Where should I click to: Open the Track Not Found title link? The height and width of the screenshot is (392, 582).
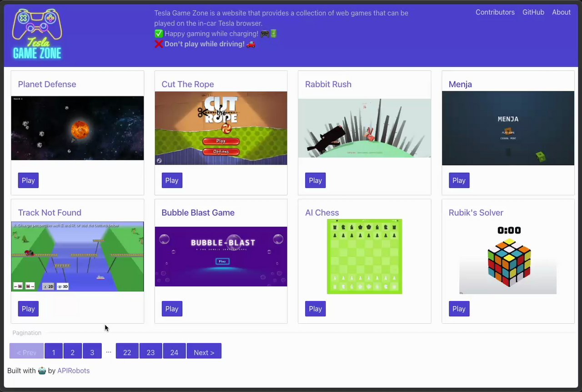point(50,212)
